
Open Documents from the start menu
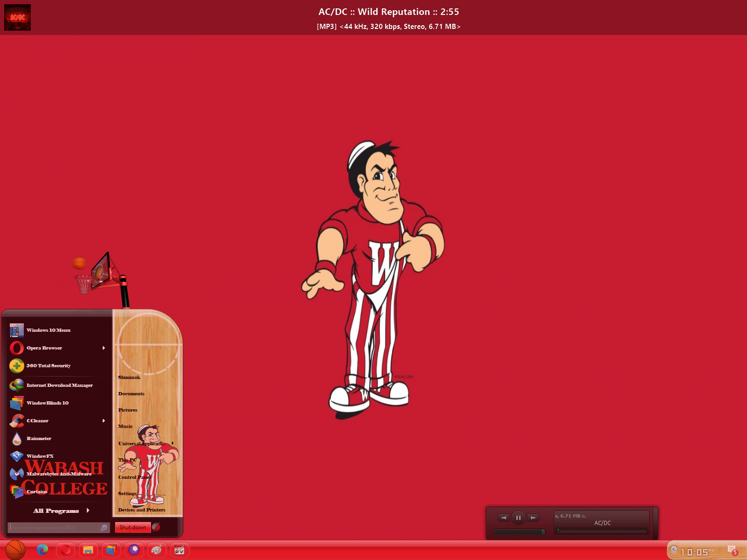point(131,393)
